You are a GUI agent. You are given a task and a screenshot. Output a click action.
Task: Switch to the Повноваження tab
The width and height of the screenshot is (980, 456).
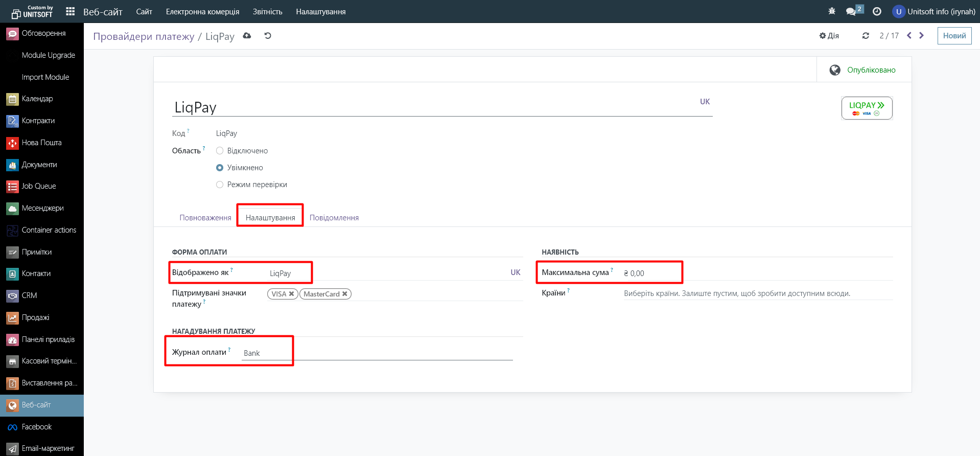(205, 218)
